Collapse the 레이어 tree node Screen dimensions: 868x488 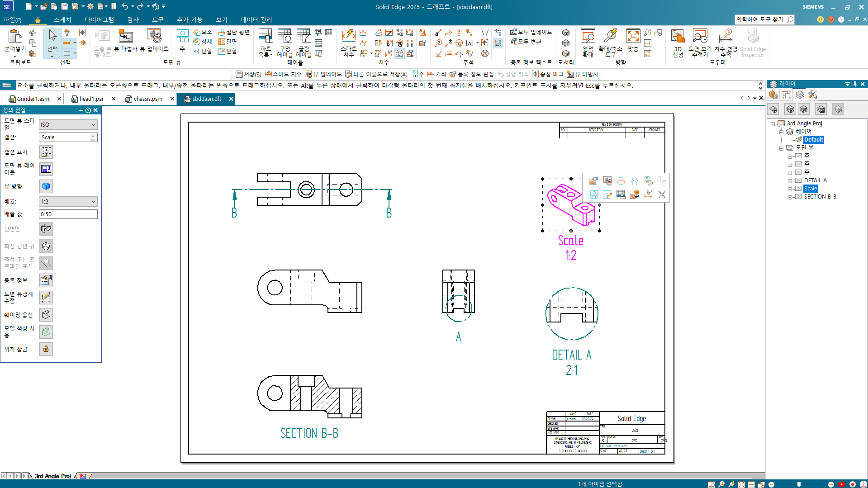coord(781,132)
